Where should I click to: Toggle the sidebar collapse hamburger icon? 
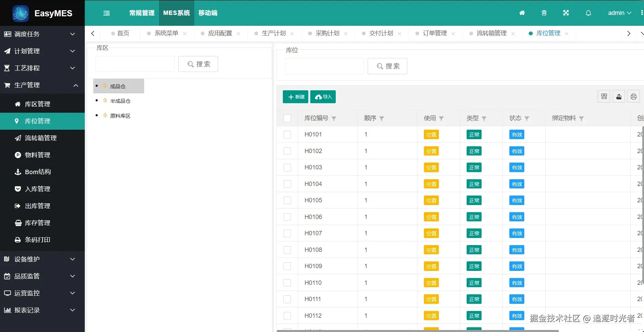coord(106,13)
